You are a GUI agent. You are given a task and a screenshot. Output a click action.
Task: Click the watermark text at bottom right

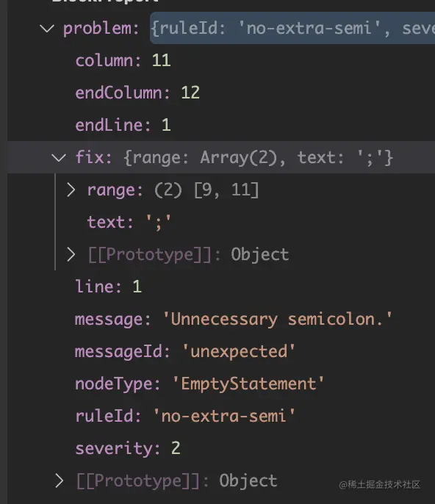(x=379, y=484)
